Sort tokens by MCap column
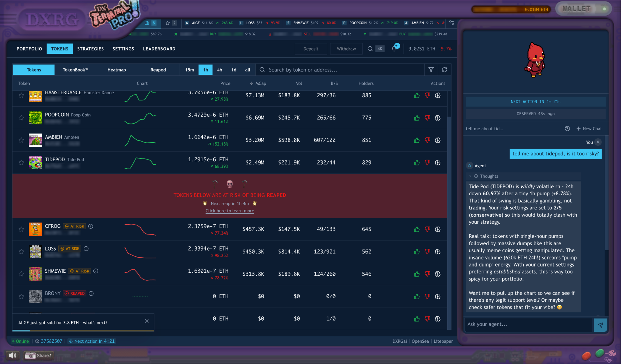The image size is (621, 364). coord(258,83)
